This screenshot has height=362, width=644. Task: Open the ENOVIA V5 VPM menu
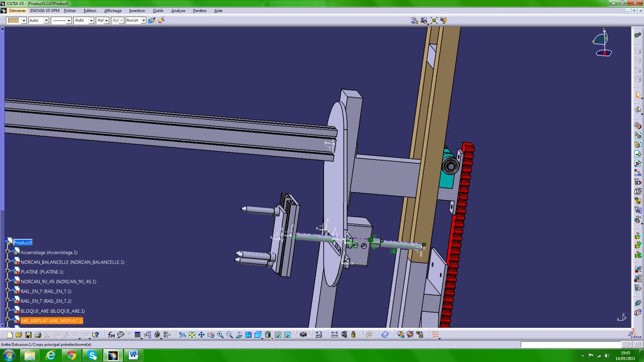45,11
